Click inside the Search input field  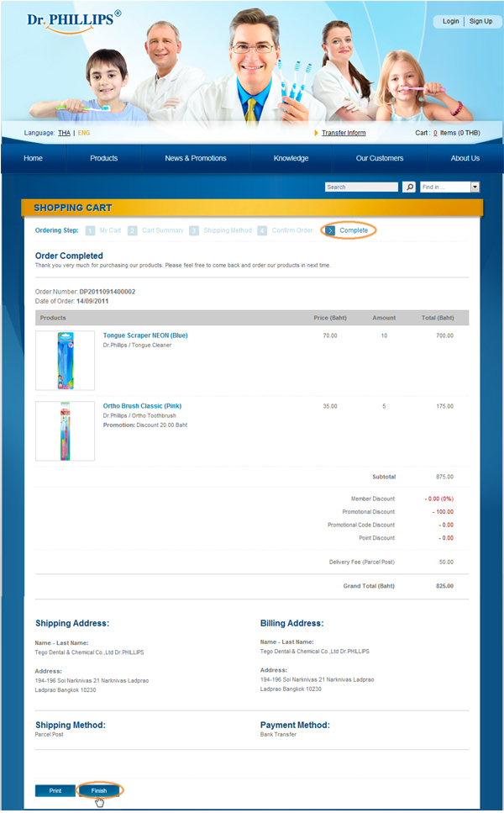tap(361, 187)
